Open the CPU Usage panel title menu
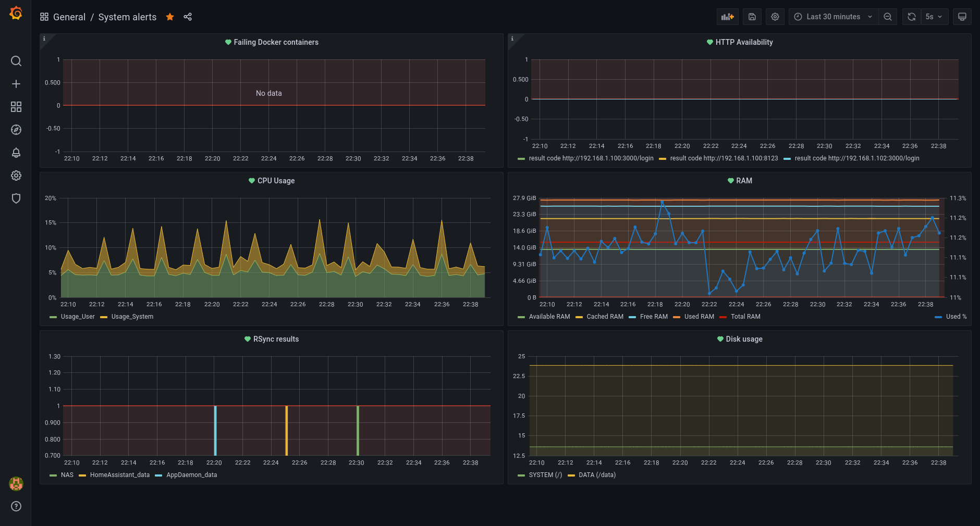980x526 pixels. click(276, 181)
